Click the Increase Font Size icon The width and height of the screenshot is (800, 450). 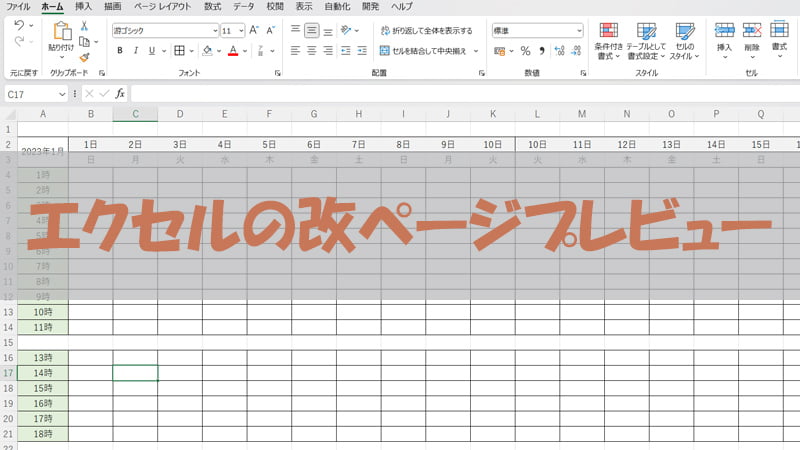[x=253, y=30]
